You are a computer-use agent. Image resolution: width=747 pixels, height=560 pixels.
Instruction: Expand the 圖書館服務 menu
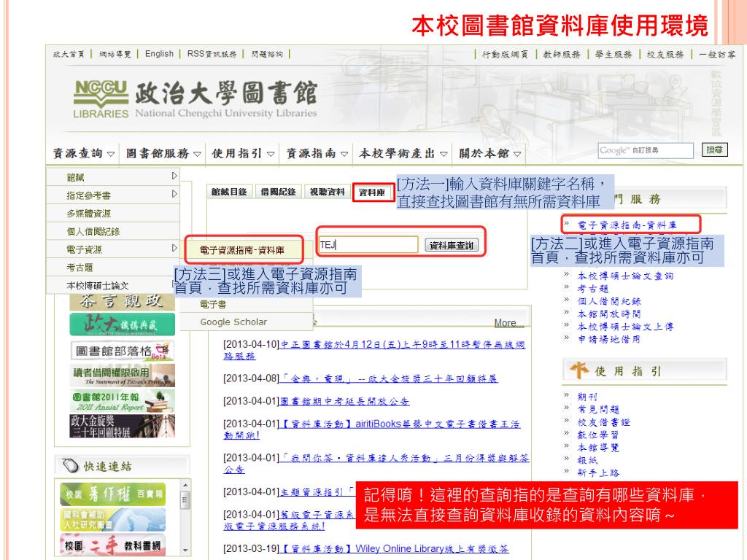163,153
